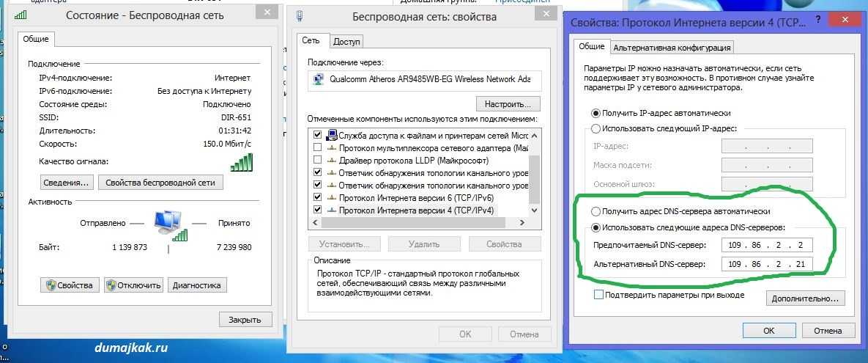Open the "Альтернативная конфигурация" tab
This screenshot has height=363, width=868.
[672, 48]
